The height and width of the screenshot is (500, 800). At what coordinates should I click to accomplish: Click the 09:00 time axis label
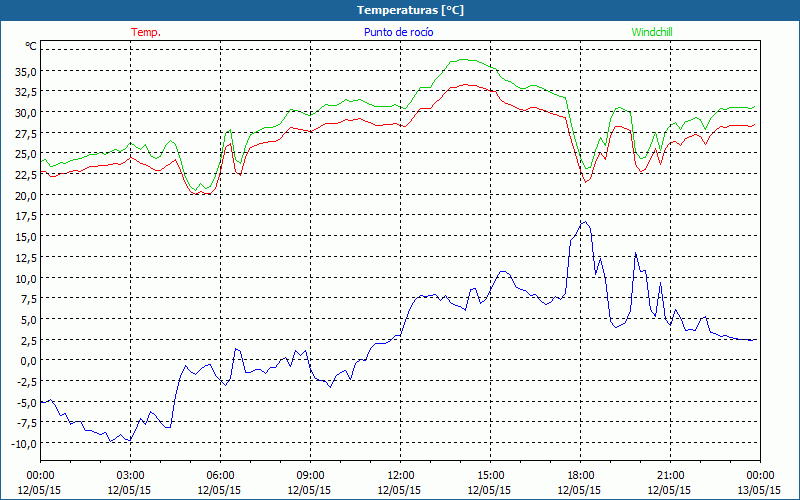[310, 475]
